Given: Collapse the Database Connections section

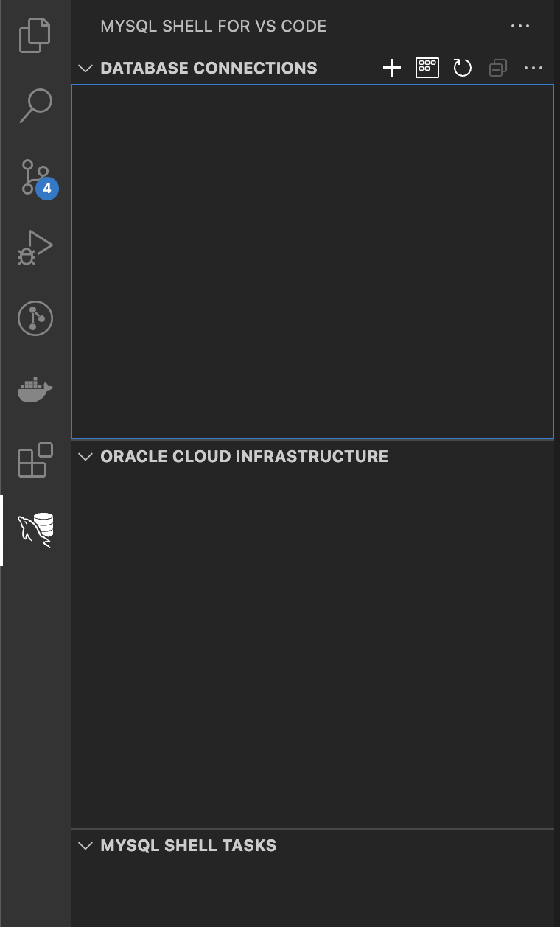Looking at the screenshot, I should click(85, 69).
